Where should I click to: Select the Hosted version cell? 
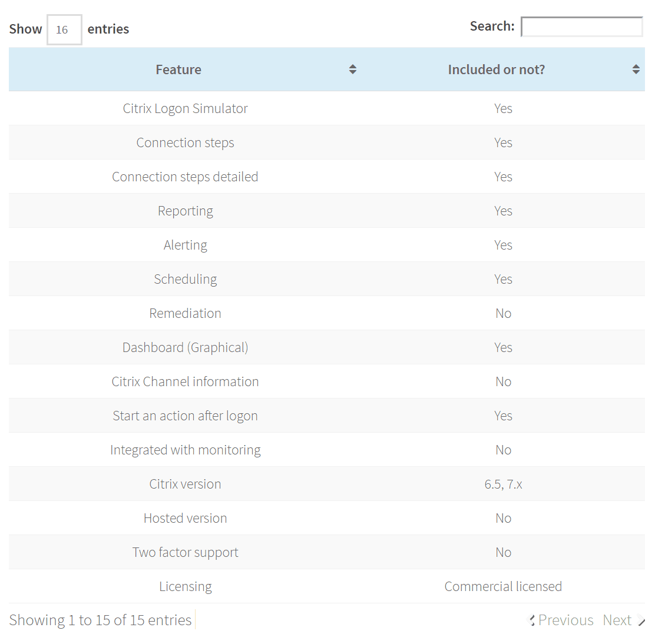point(186,518)
